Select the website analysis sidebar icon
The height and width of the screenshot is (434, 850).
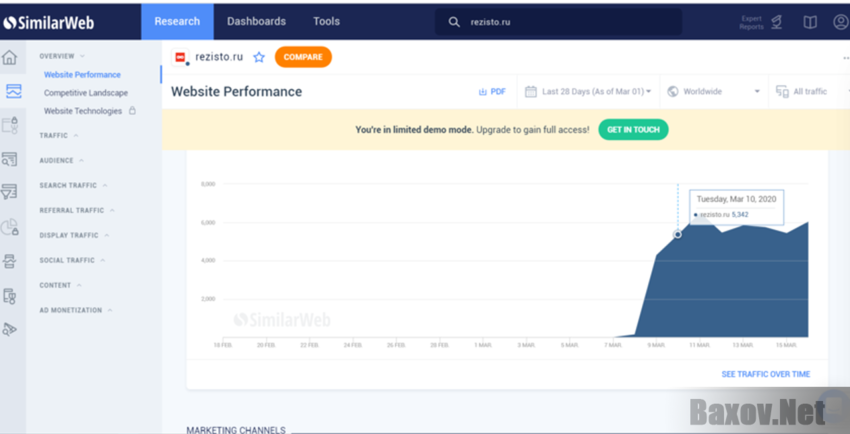(13, 91)
